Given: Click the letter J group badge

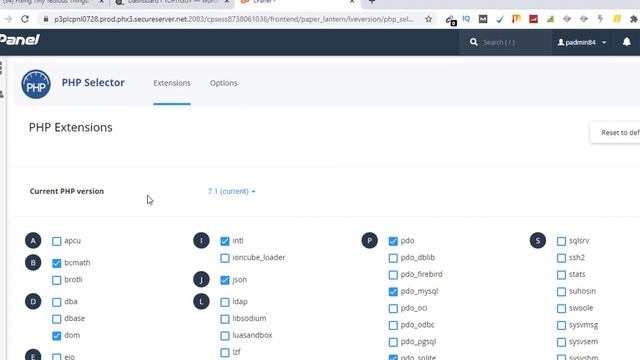Looking at the screenshot, I should [201, 280].
